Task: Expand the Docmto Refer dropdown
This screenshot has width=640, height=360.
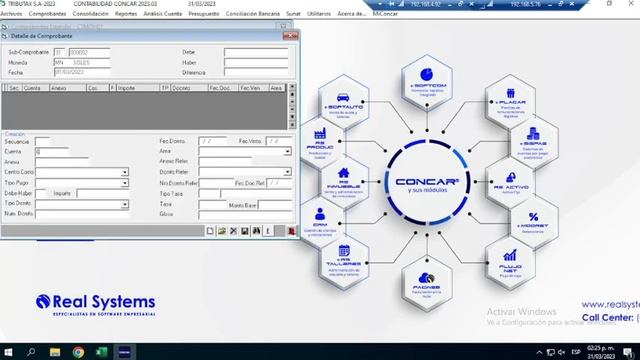Action: coord(287,172)
